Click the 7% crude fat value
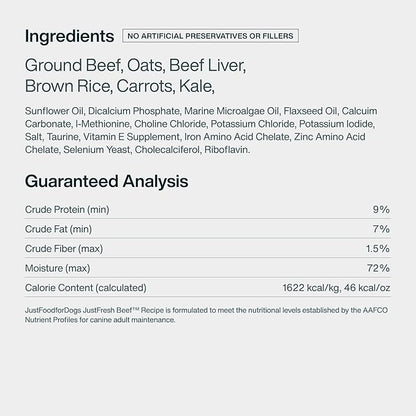This screenshot has width=416, height=416. click(381, 229)
